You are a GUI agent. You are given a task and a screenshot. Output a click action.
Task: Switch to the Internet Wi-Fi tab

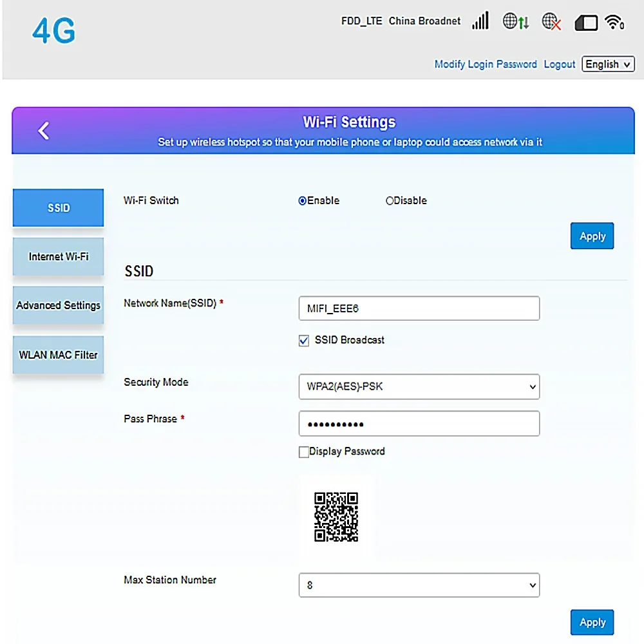point(58,256)
